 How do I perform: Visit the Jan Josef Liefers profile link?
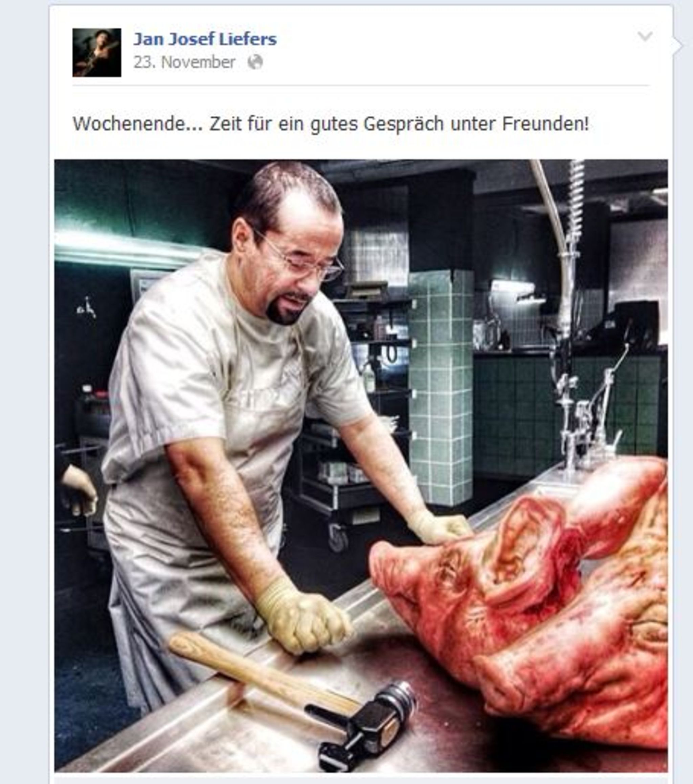205,39
